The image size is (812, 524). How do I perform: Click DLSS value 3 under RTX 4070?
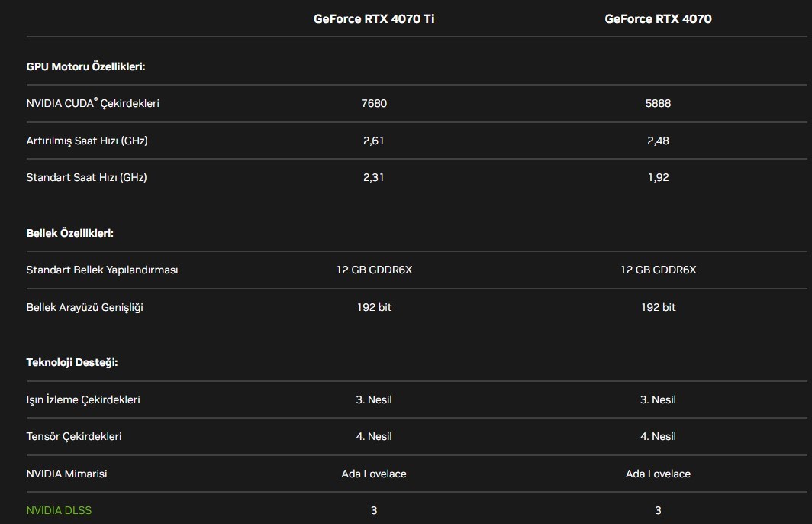point(658,510)
